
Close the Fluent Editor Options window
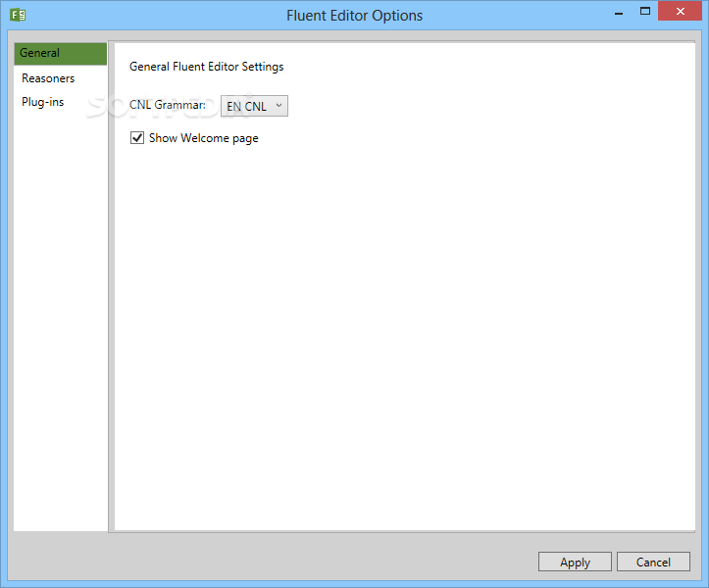click(680, 12)
